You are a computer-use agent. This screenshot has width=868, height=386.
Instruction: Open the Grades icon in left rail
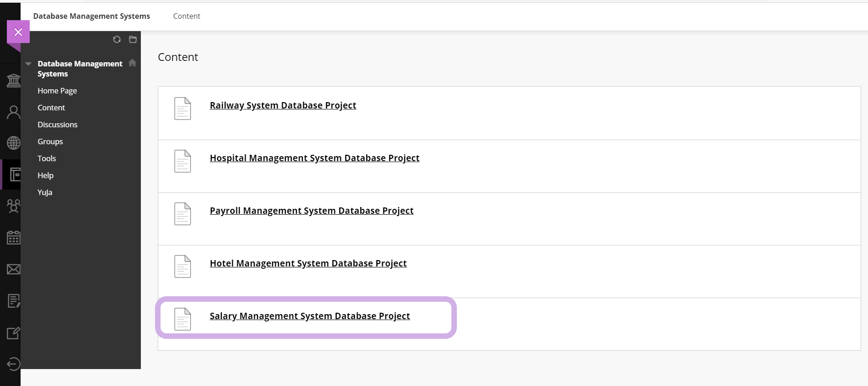pos(13,301)
